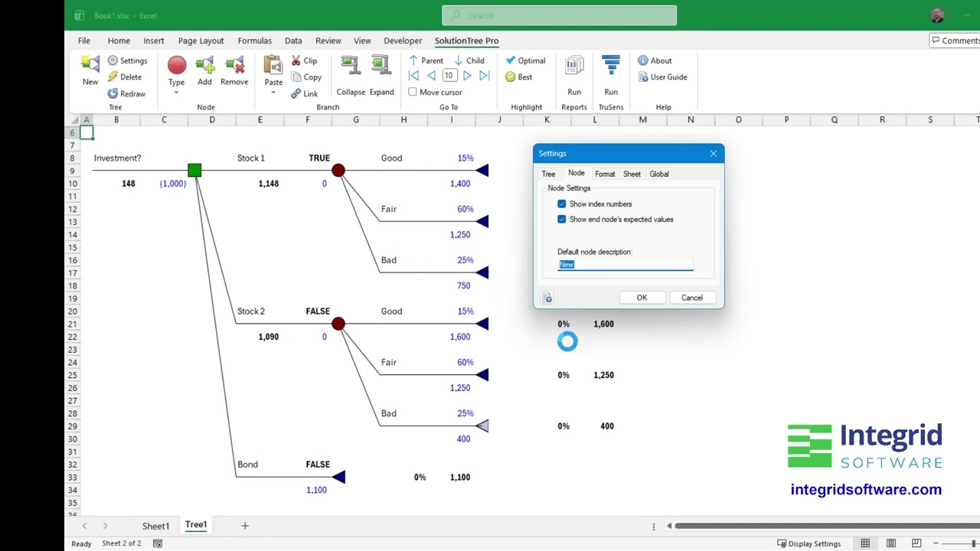The image size is (980, 551).
Task: Click the New tree icon
Action: click(90, 65)
